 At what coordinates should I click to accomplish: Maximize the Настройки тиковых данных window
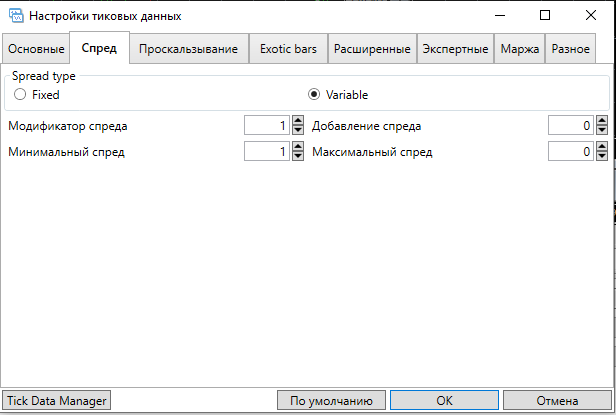point(545,16)
